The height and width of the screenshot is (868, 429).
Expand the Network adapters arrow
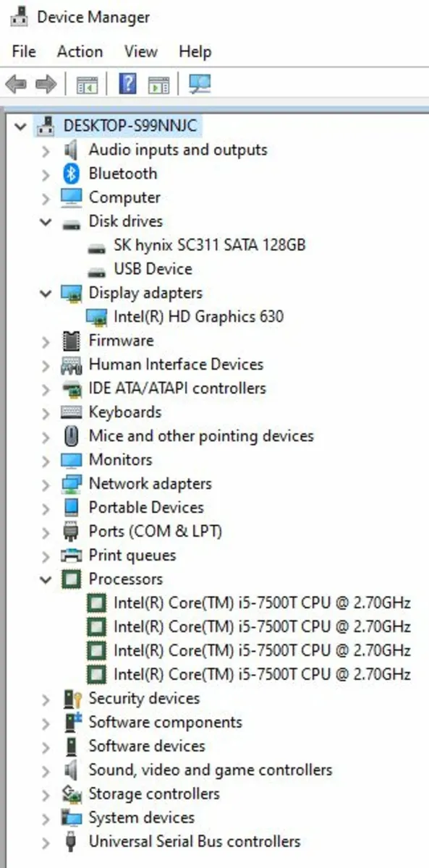46,485
